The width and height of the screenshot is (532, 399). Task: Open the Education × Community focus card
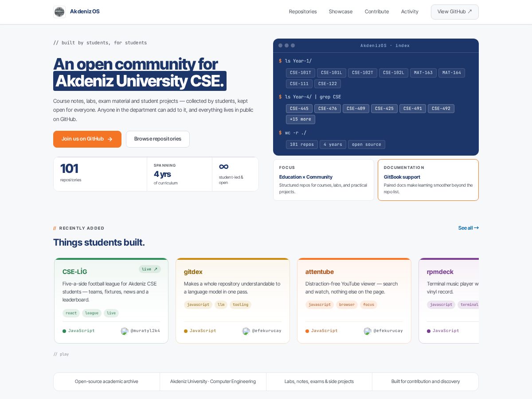[324, 180]
